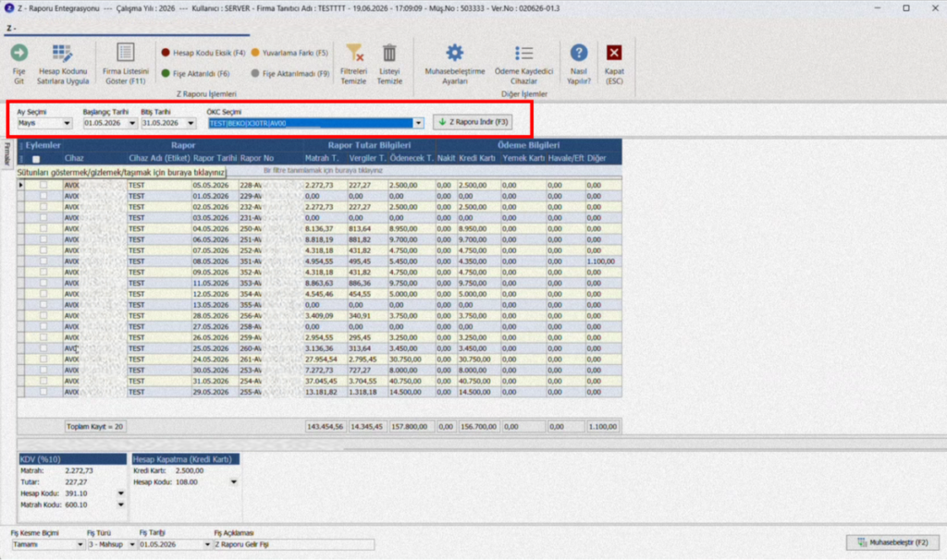The image size is (947, 560).
Task: Open Muhasebeleştirme Ayarları gear
Action: pos(455,53)
